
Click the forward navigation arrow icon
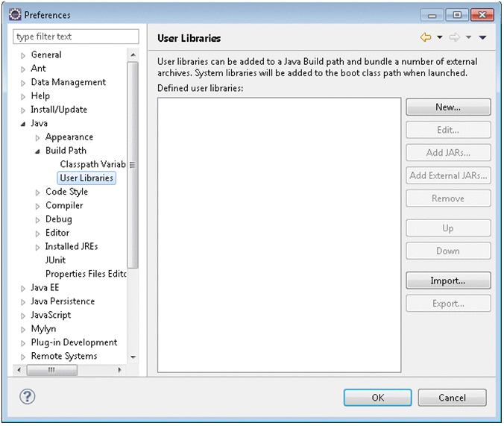click(454, 37)
